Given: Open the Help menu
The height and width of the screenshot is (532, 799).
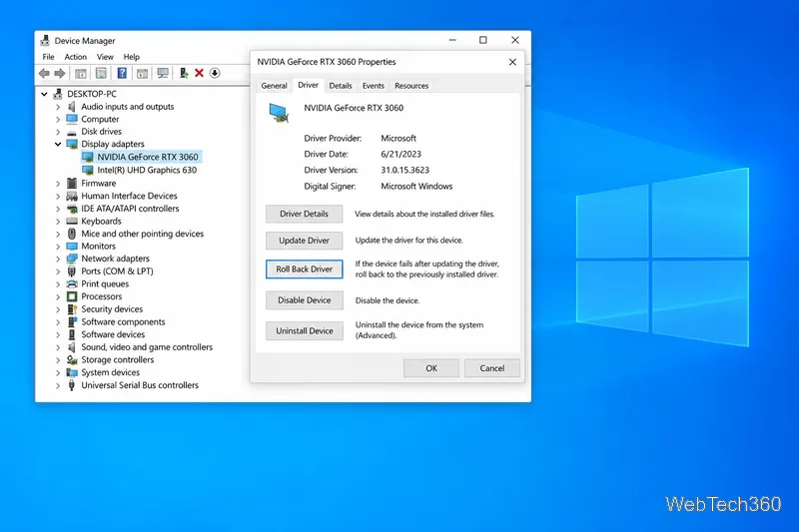Looking at the screenshot, I should (132, 57).
